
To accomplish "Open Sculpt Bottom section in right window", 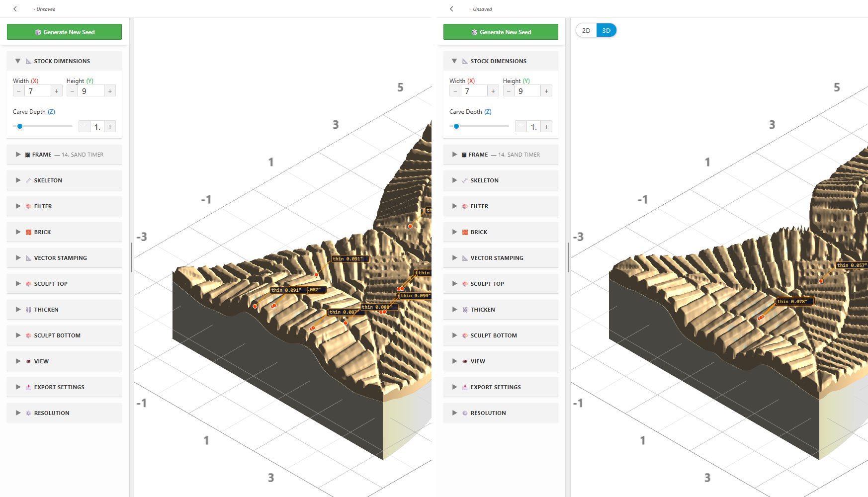I will pyautogui.click(x=501, y=335).
